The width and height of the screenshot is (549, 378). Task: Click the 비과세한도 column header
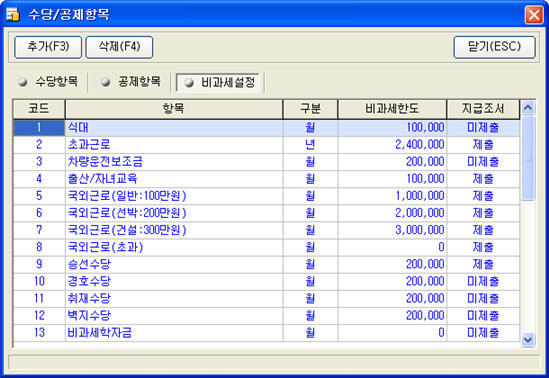[x=392, y=109]
